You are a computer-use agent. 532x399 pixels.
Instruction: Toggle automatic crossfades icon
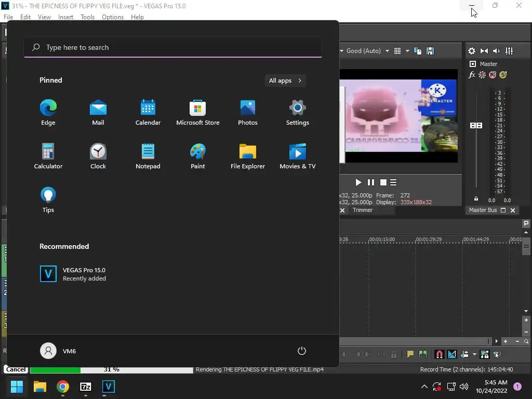click(x=452, y=354)
